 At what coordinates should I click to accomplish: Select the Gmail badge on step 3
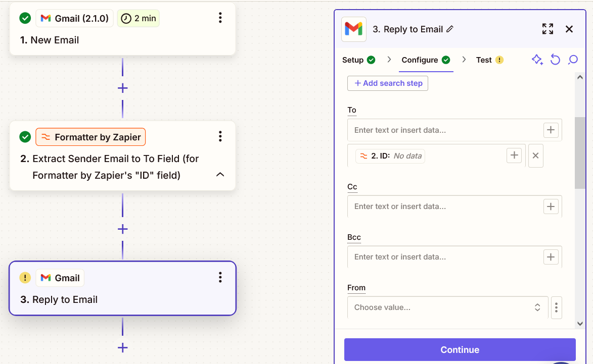[x=60, y=278]
